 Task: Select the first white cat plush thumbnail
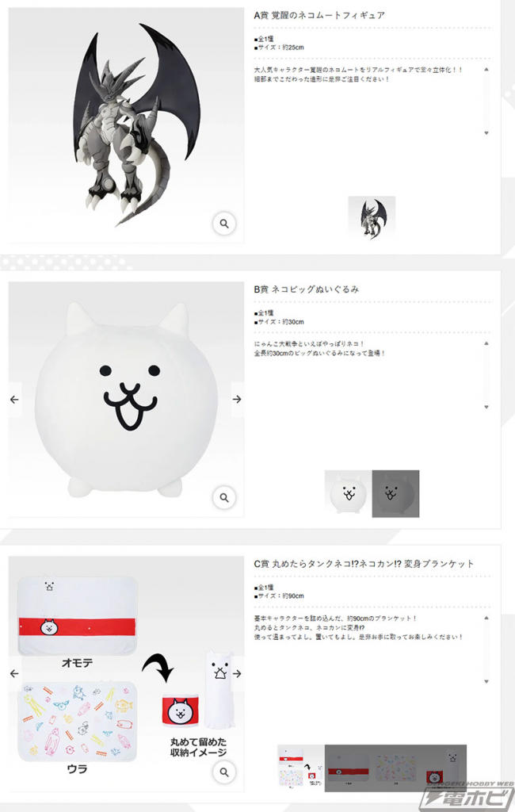[348, 493]
